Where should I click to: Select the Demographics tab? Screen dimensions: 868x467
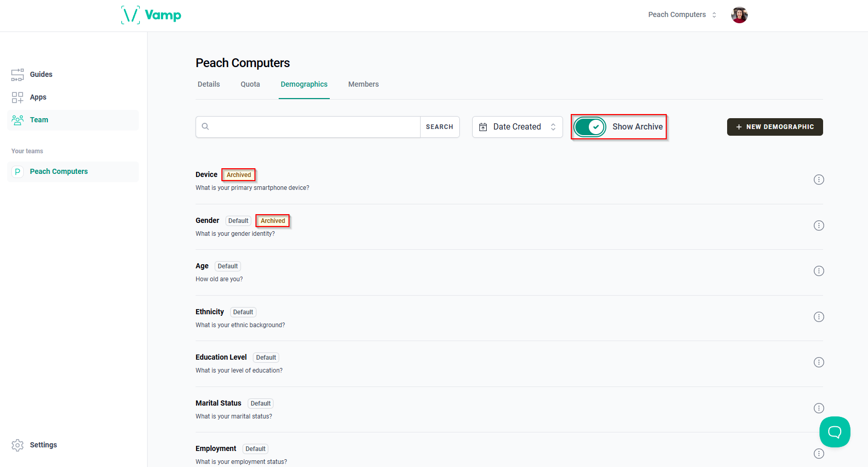(304, 84)
